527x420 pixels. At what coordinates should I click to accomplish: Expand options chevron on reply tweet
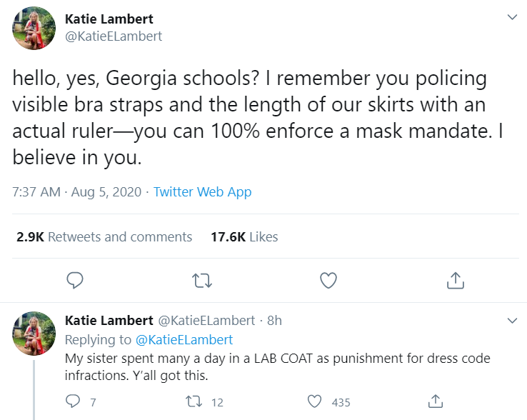click(511, 319)
